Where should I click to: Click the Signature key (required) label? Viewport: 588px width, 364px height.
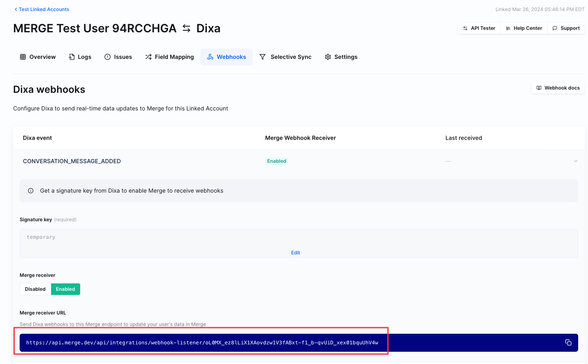tap(48, 220)
